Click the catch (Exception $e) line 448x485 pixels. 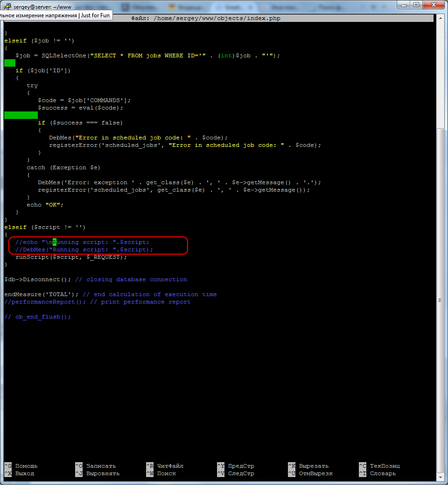pos(63,167)
